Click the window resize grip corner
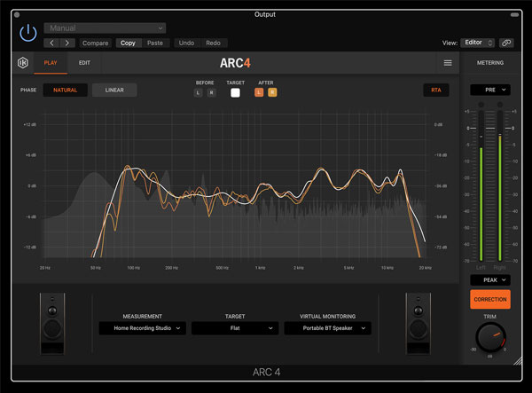The image size is (532, 393). pos(518,360)
